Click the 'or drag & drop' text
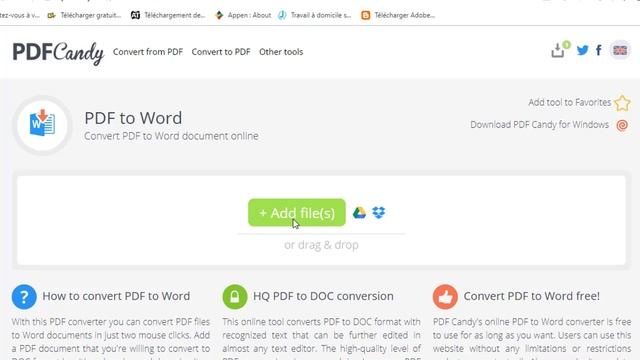Viewport: 640px width, 360px height. point(321,245)
